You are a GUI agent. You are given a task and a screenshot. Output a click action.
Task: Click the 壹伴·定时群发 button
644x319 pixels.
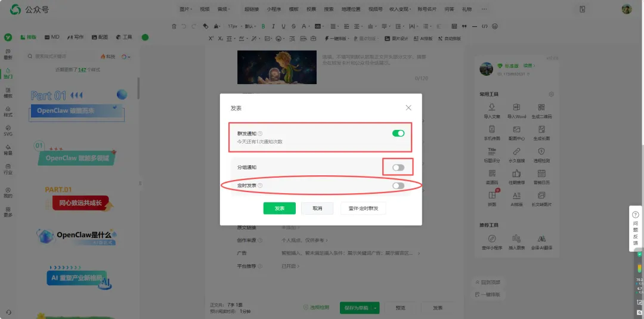[x=363, y=208]
